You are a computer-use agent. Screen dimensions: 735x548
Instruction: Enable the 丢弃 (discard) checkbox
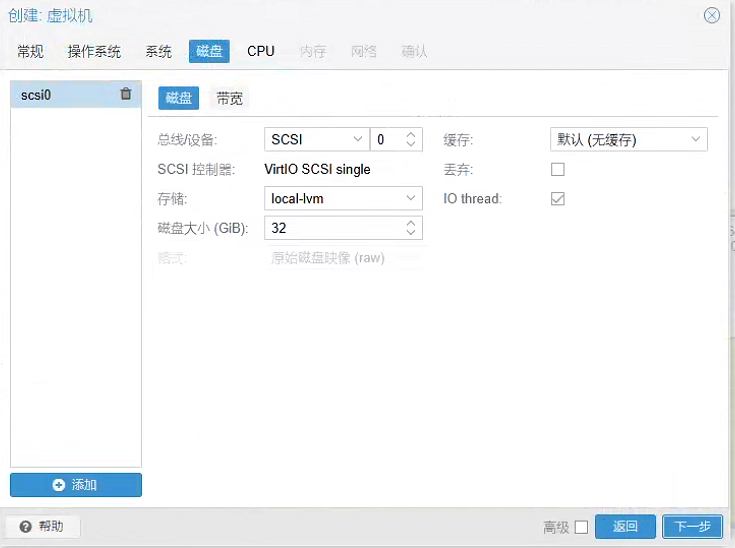tap(557, 169)
